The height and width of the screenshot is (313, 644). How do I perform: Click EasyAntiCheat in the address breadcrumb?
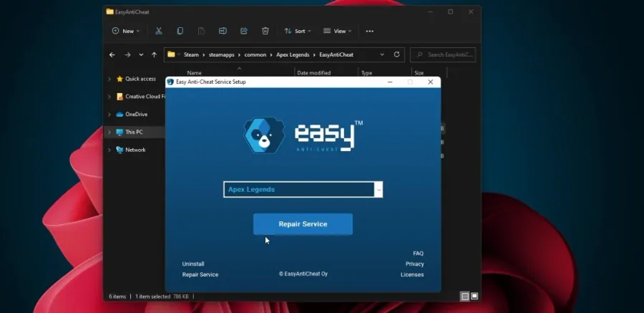(x=336, y=54)
